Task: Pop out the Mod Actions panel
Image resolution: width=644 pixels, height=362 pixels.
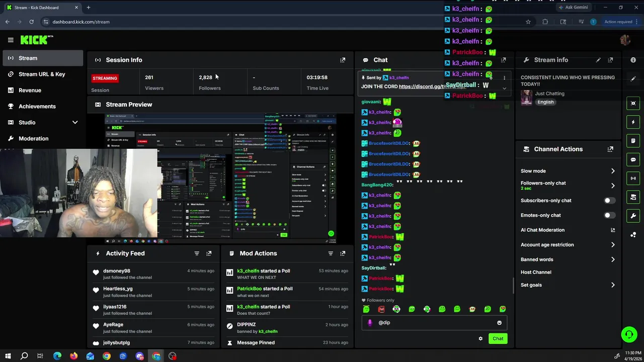Action: pos(343,253)
